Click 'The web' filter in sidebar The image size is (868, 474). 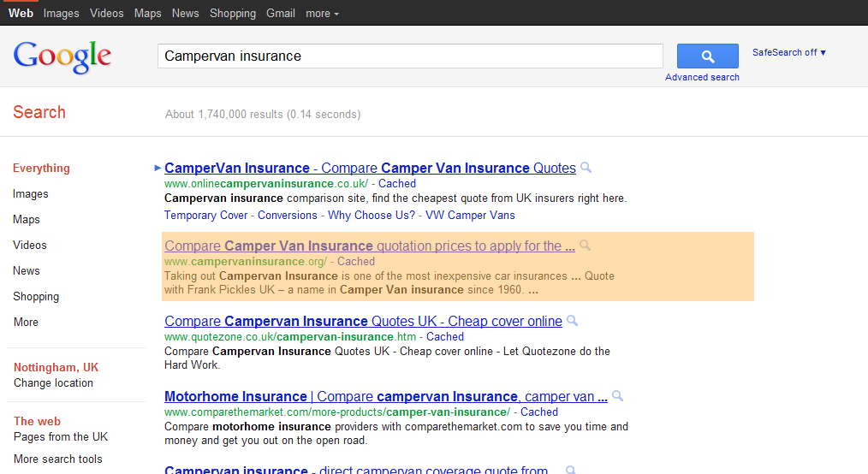tap(37, 422)
